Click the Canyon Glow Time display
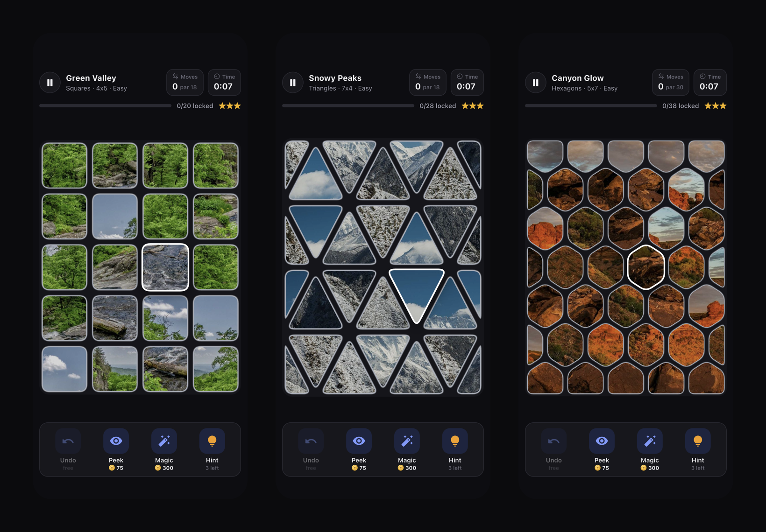This screenshot has height=532, width=766. pos(710,83)
